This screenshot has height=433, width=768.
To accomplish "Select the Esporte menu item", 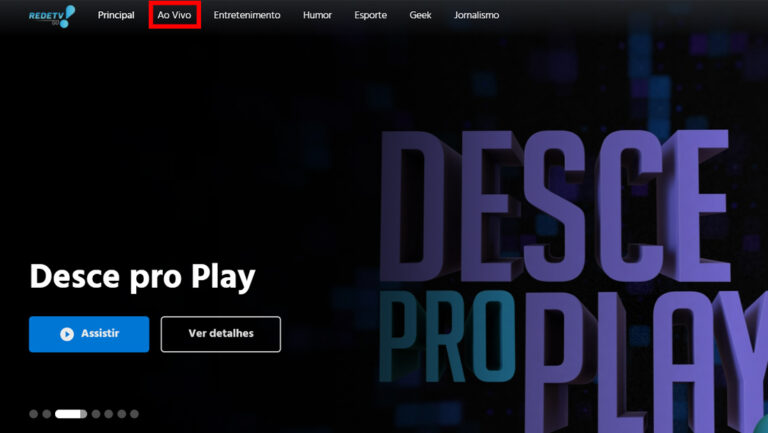I will pos(371,15).
